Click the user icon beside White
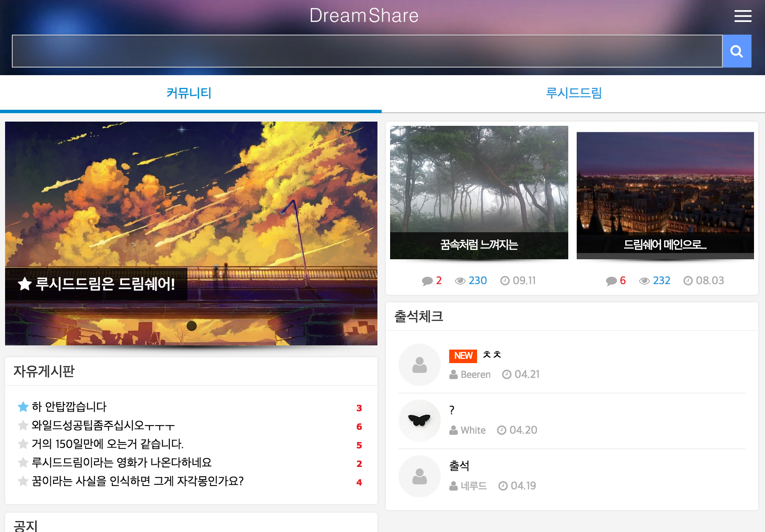The image size is (765, 532). pos(453,430)
